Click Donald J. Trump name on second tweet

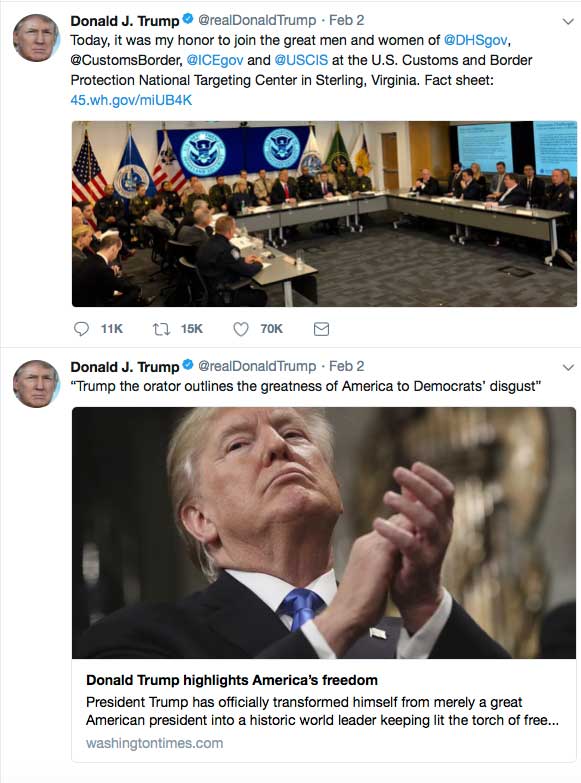[125, 367]
